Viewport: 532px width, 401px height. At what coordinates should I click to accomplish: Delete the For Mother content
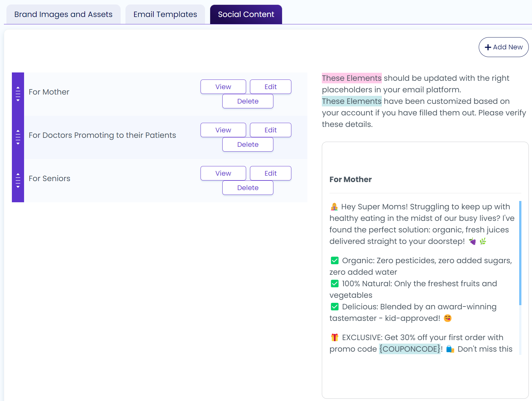pos(248,101)
